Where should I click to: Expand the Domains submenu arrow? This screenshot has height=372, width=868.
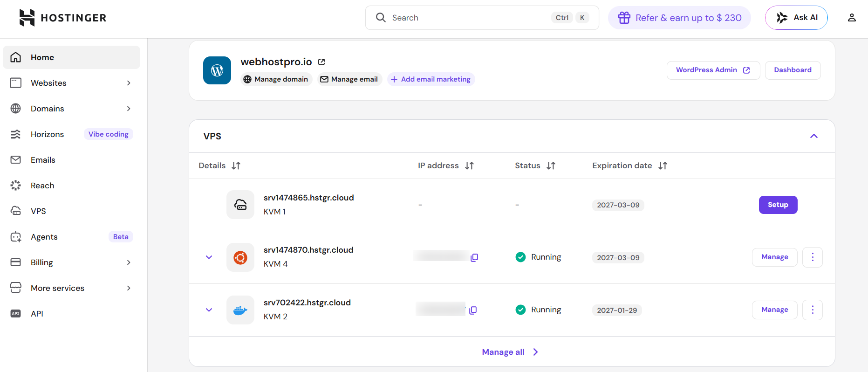point(129,109)
